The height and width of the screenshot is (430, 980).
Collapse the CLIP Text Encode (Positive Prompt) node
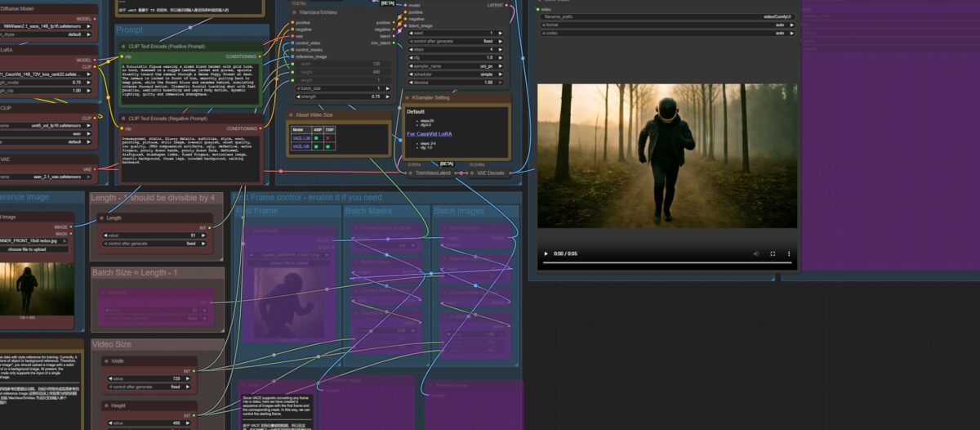122,47
